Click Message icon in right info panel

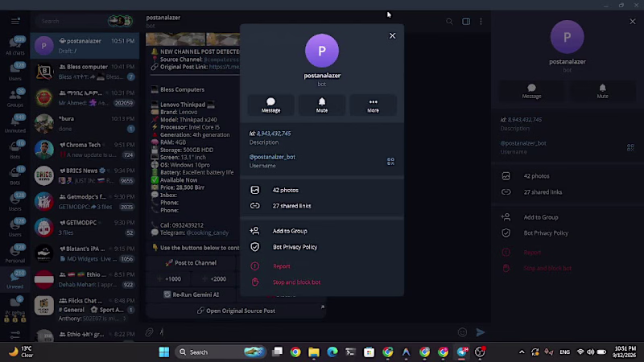click(531, 91)
